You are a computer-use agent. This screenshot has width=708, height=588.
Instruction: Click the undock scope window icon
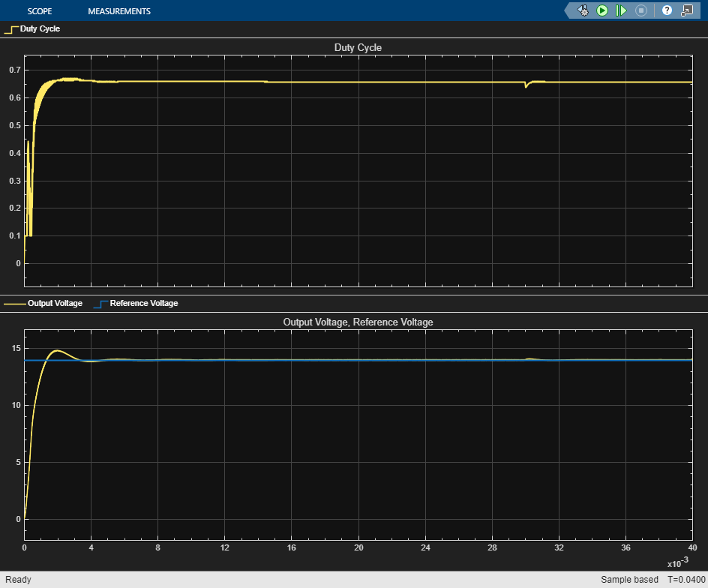click(686, 10)
